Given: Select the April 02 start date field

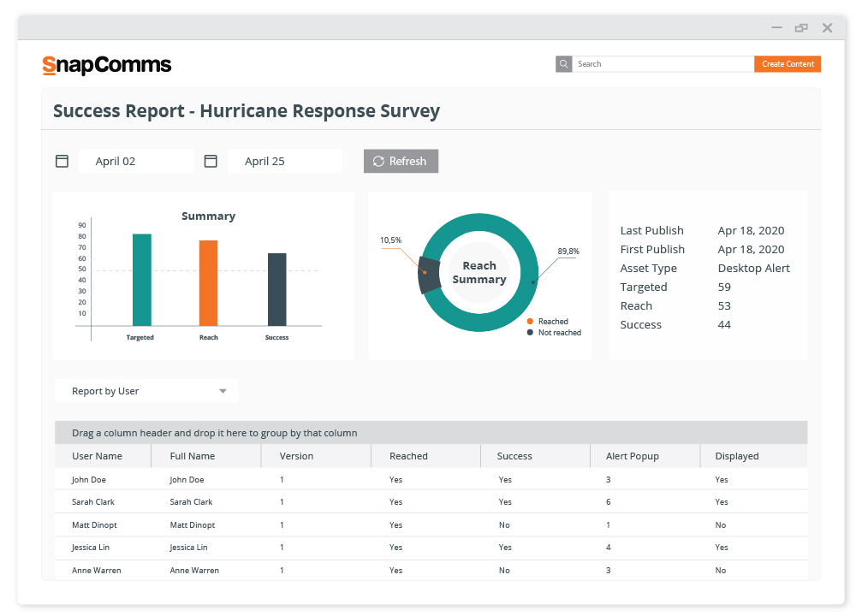Looking at the screenshot, I should tap(135, 161).
